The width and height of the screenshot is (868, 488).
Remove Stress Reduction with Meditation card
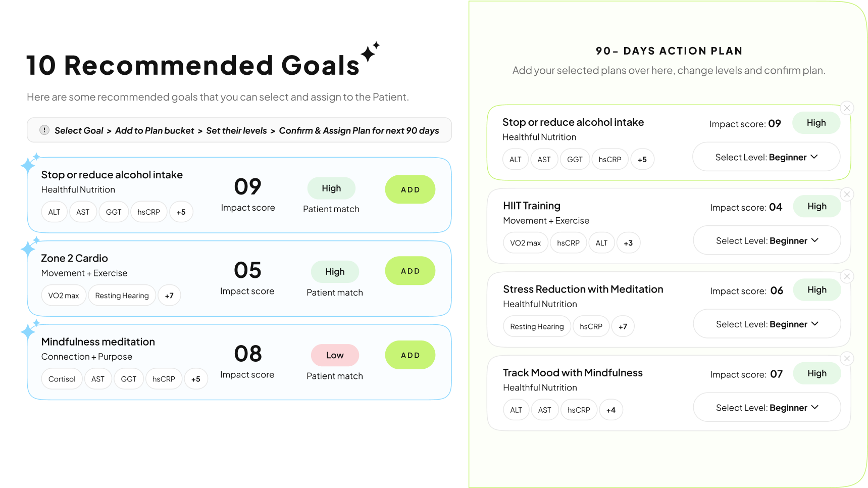pyautogui.click(x=847, y=276)
